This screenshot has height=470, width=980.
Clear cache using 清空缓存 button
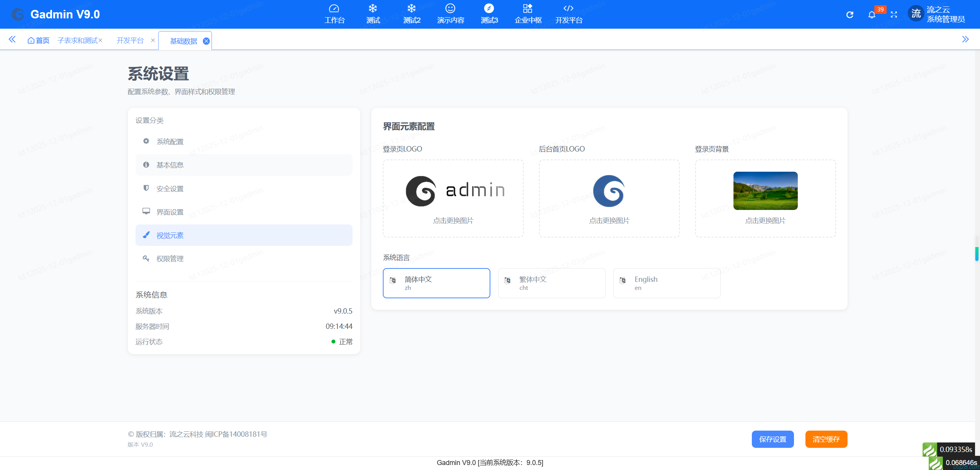(x=826, y=439)
